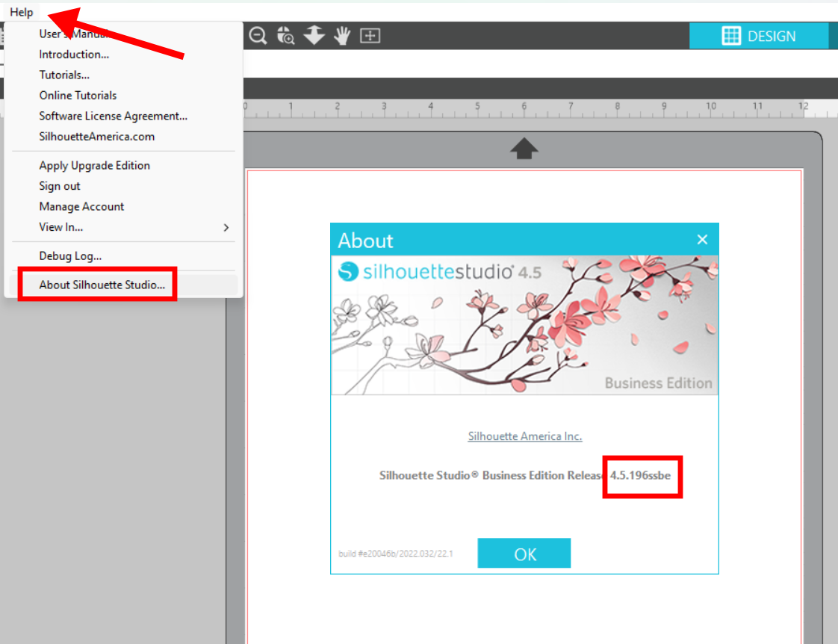The image size is (838, 644).
Task: Close the About dialog
Action: 702,239
